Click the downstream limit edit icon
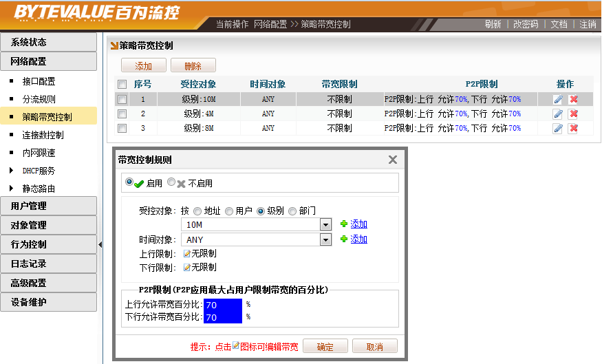Viewport: 602px width, 364px height. pos(186,267)
